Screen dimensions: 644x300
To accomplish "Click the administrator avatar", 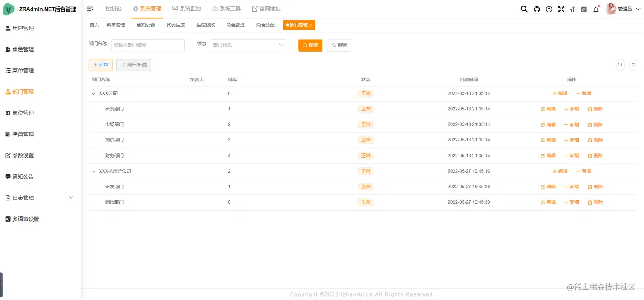I will 611,9.
